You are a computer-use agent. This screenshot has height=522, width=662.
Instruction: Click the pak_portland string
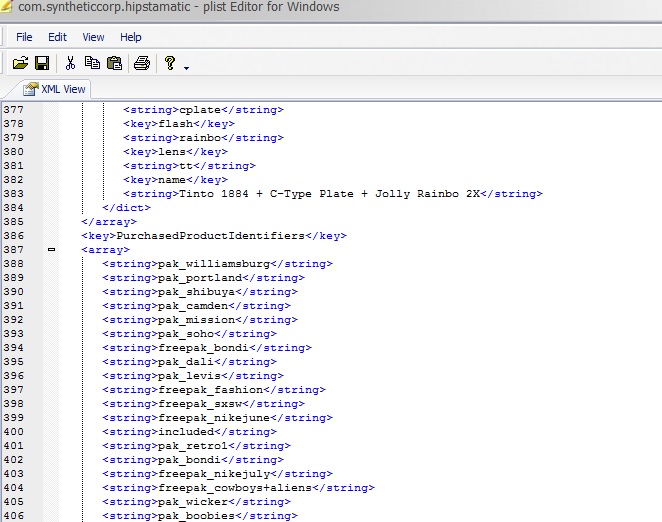(203, 277)
